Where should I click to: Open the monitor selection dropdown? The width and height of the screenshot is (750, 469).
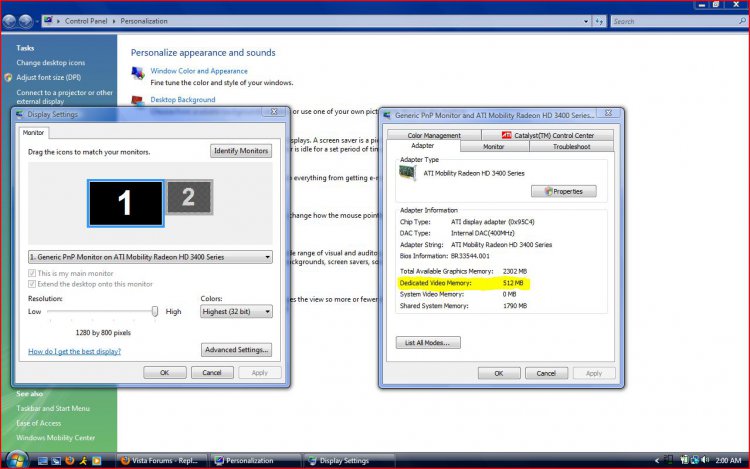click(150, 257)
